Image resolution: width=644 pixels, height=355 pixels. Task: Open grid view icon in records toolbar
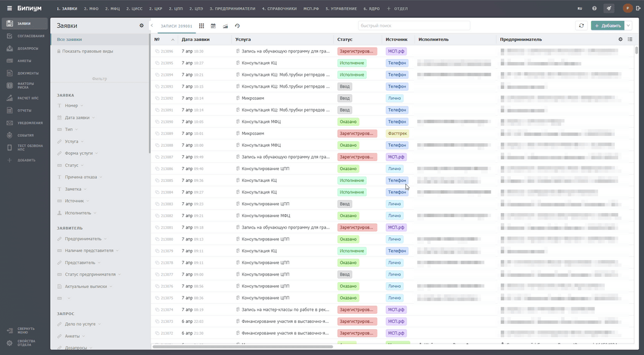coord(202,26)
